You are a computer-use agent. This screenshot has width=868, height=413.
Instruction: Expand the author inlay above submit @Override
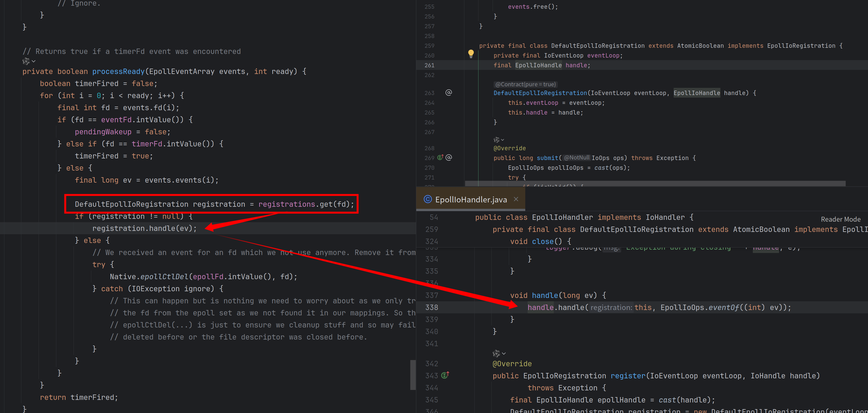(499, 140)
